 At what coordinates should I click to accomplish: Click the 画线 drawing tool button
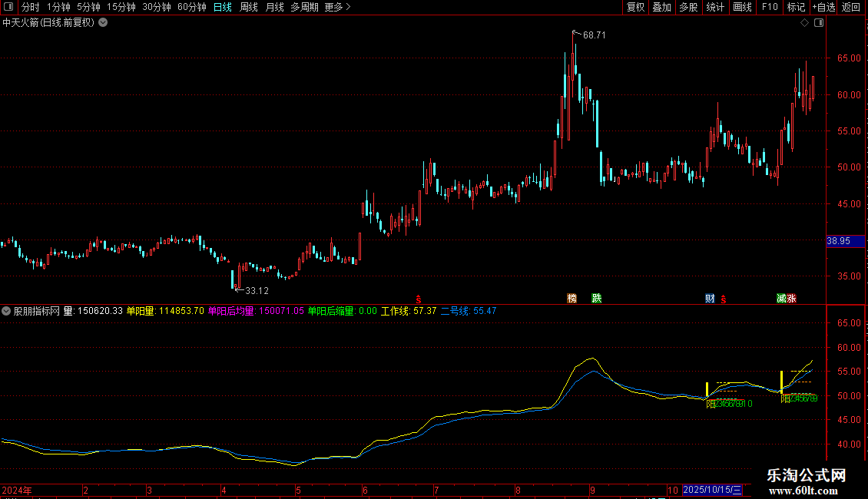(x=742, y=7)
